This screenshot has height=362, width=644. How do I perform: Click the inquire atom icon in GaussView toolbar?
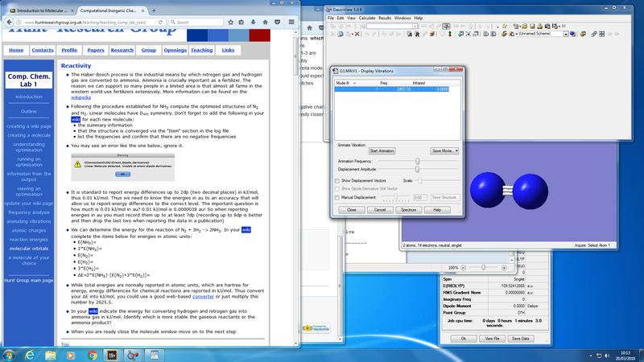(x=446, y=26)
